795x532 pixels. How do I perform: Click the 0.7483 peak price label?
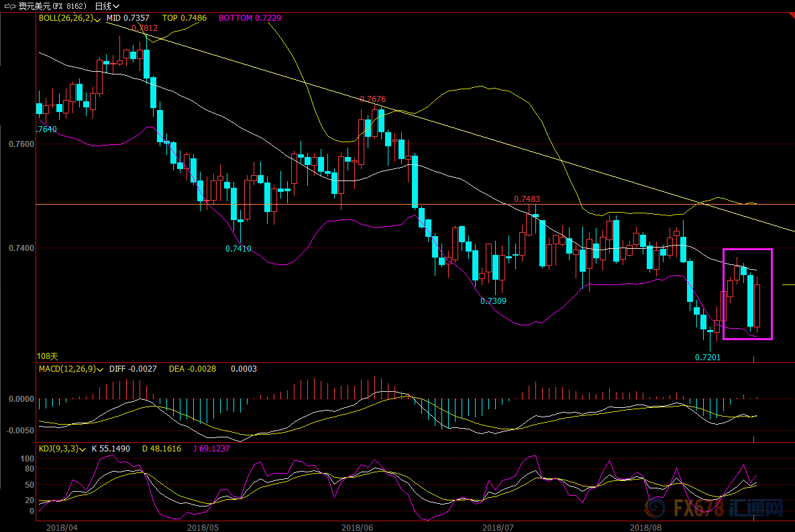click(x=527, y=199)
